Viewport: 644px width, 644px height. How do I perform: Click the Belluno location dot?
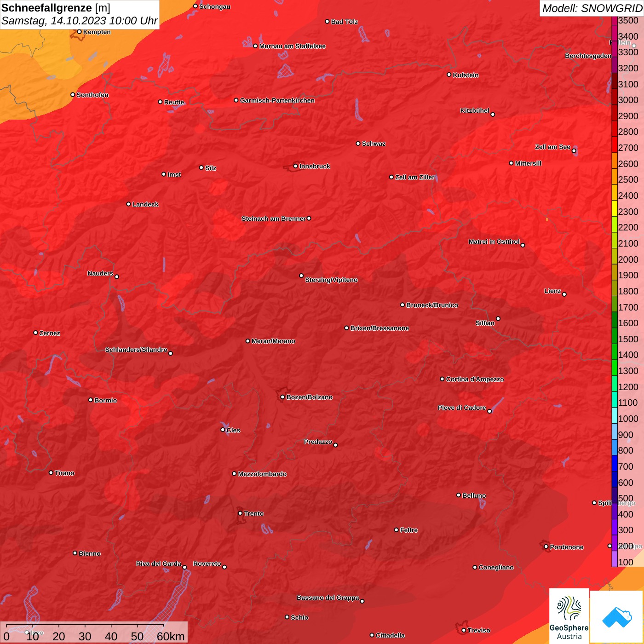pos(458,495)
